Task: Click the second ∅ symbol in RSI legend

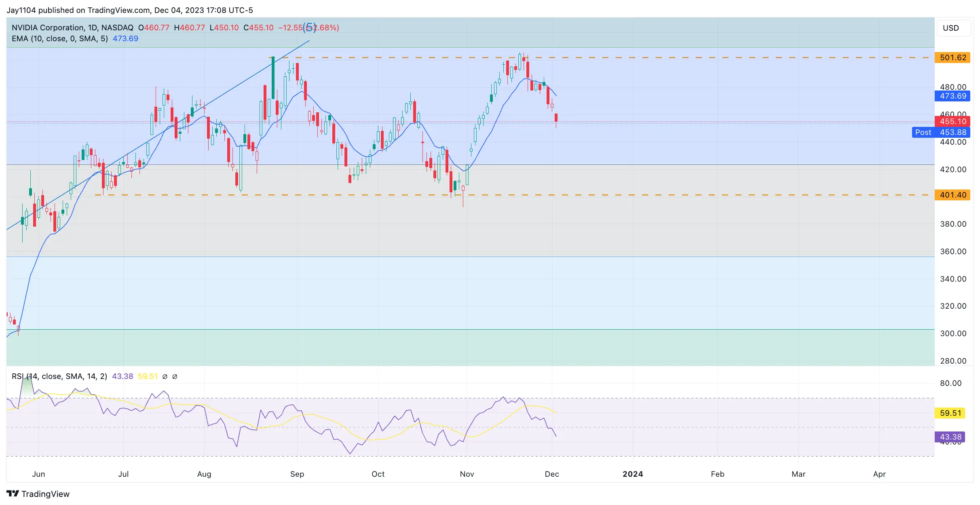Action: pos(175,377)
